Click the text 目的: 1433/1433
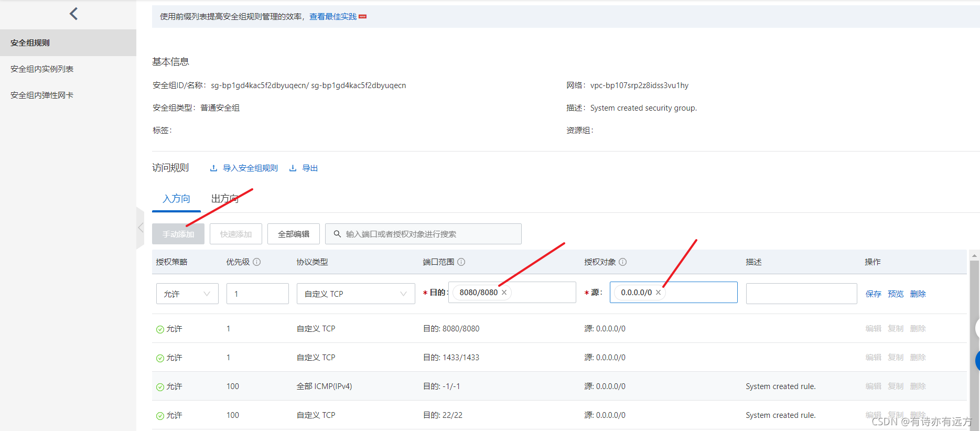The image size is (980, 431). (x=451, y=358)
